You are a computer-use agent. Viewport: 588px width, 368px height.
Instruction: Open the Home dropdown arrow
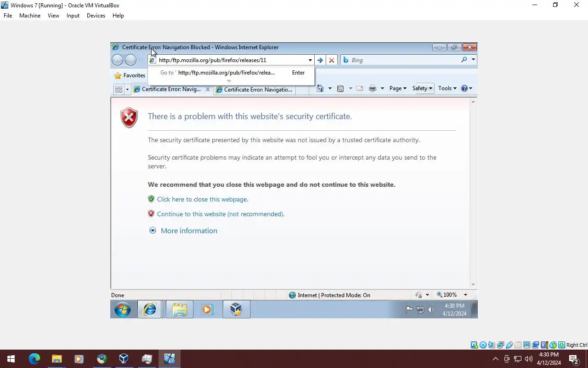(x=330, y=88)
